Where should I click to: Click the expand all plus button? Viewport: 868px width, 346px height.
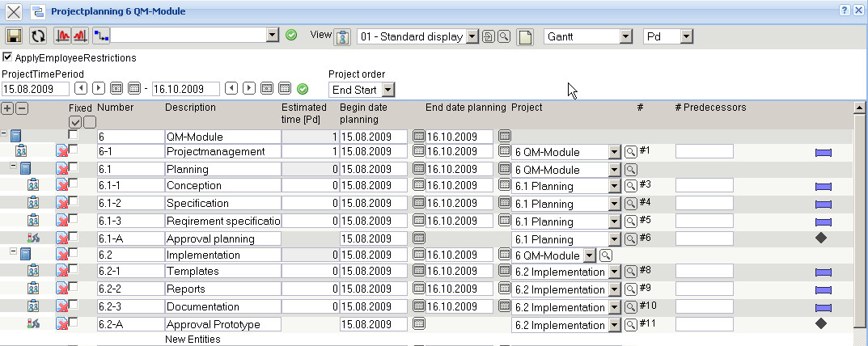8,108
